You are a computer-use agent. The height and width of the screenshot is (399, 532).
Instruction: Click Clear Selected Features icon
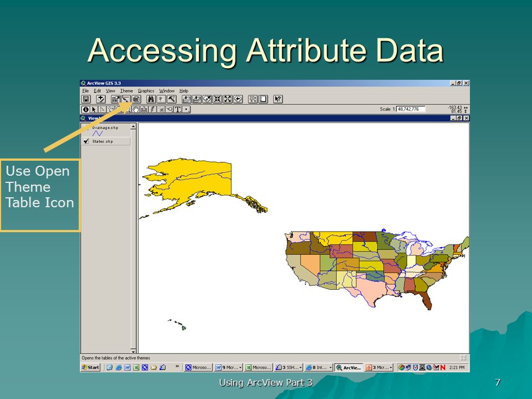pos(263,99)
